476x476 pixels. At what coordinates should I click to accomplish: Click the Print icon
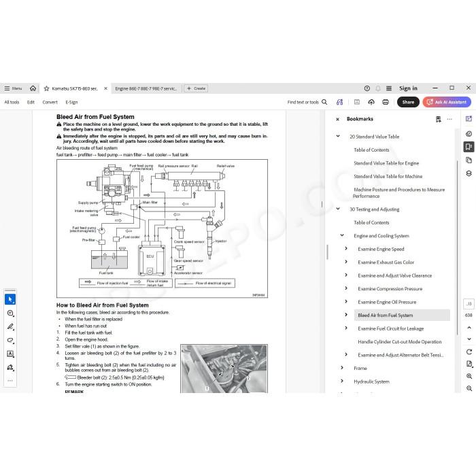386,102
